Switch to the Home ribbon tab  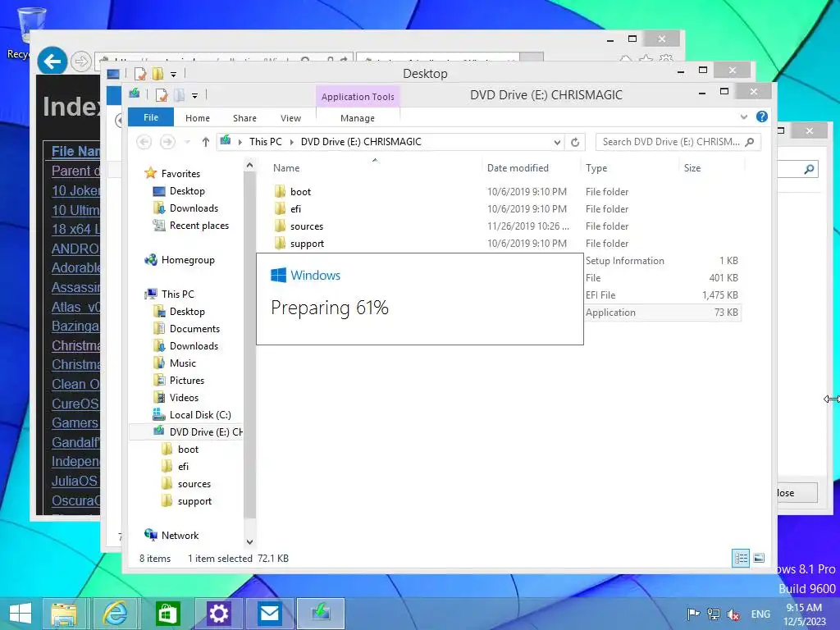(198, 118)
